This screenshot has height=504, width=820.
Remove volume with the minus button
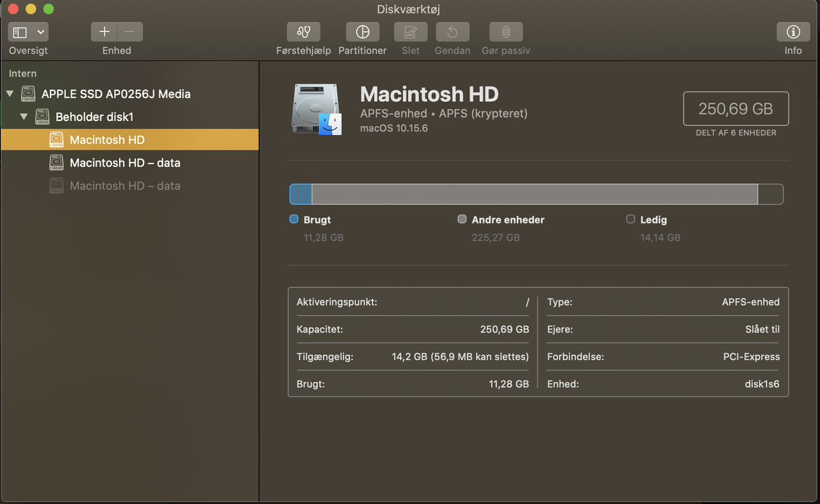pyautogui.click(x=130, y=32)
